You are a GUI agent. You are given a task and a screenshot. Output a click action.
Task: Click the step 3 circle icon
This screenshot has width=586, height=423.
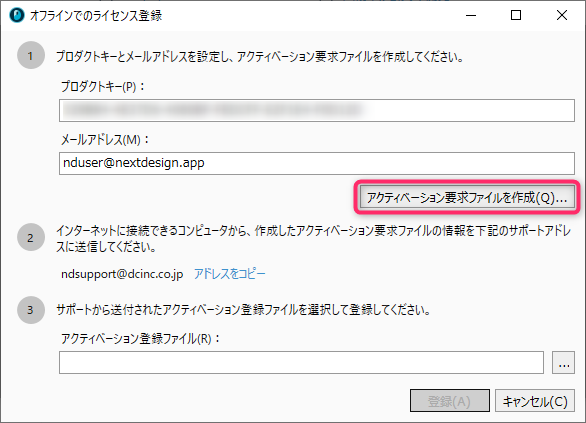31,310
